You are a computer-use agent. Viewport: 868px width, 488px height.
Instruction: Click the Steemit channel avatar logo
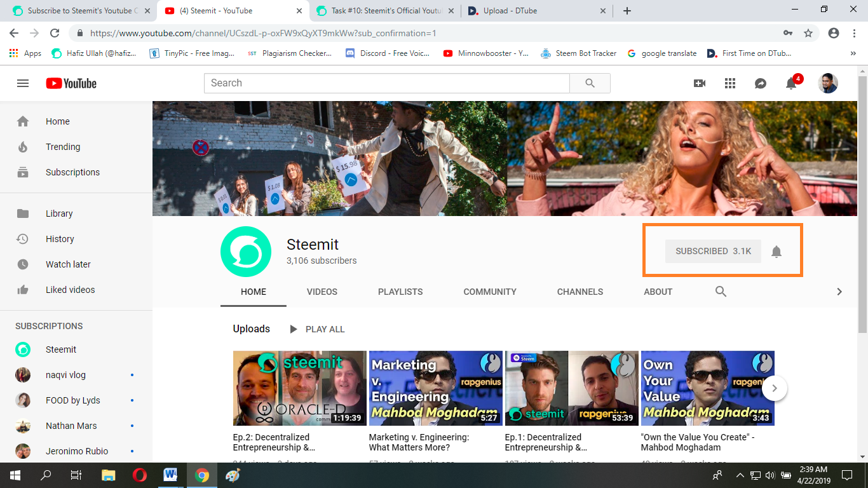point(246,252)
